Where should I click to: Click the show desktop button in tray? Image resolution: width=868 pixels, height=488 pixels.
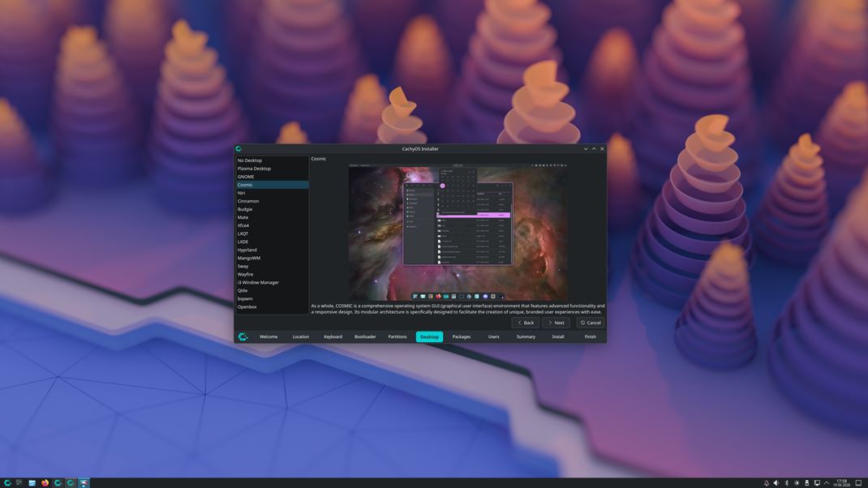tap(858, 483)
